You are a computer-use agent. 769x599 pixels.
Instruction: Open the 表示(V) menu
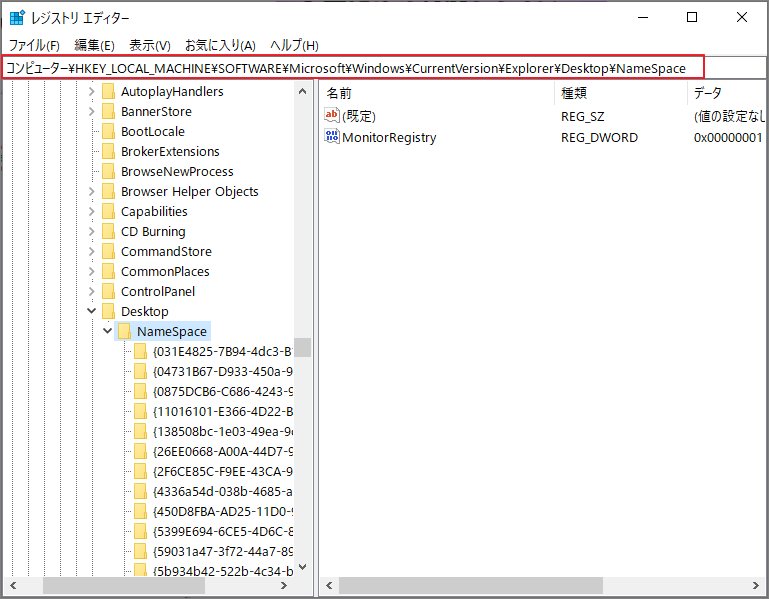coord(150,46)
